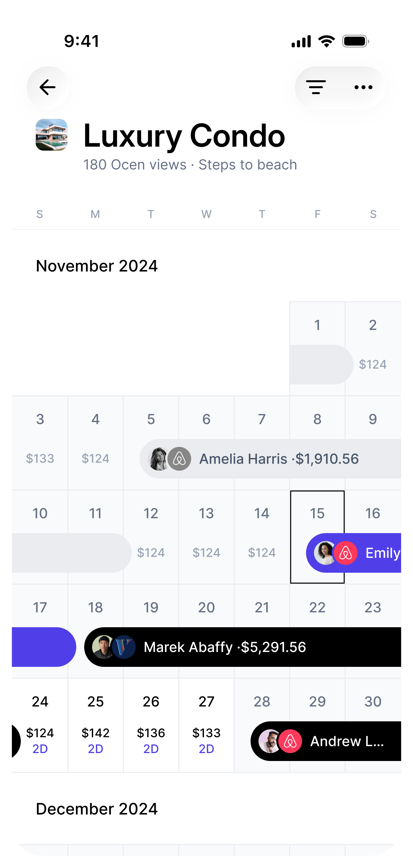Viewport: 413px width, 868px height.
Task: Open the filter options icon
Action: point(316,87)
